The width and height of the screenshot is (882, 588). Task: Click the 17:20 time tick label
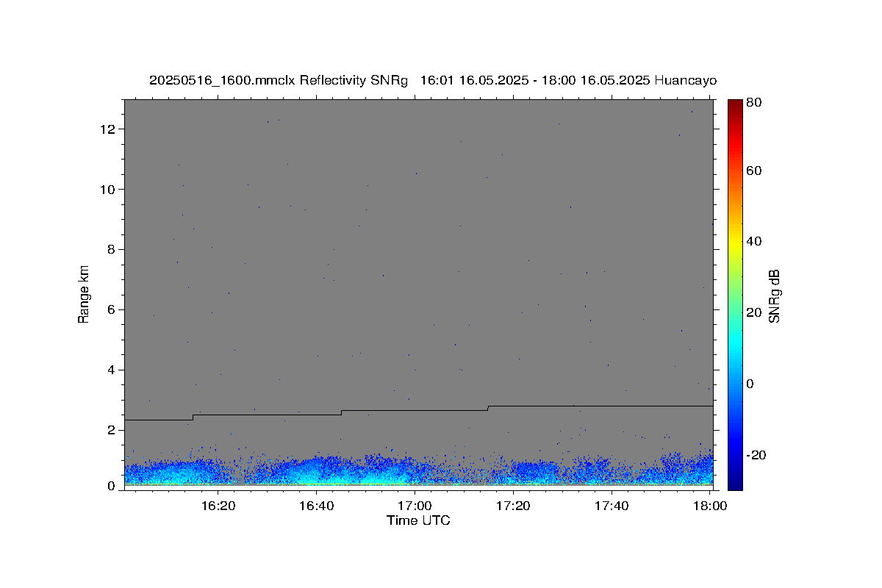[513, 506]
